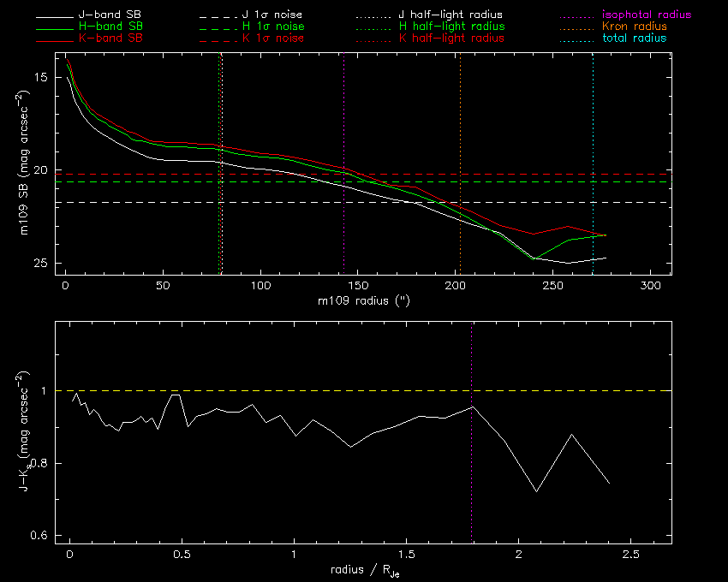Image resolution: width=728 pixels, height=582 pixels.
Task: Select the H half-light radius legend text
Action: coord(451,27)
